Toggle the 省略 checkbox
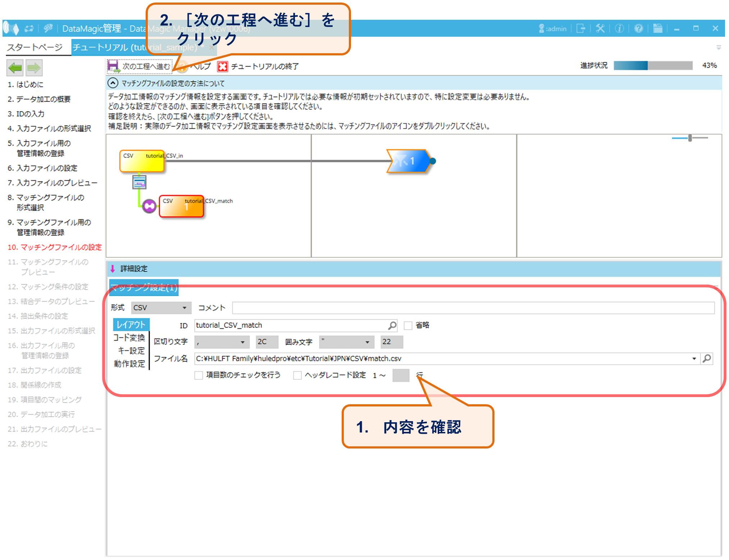 tap(408, 325)
